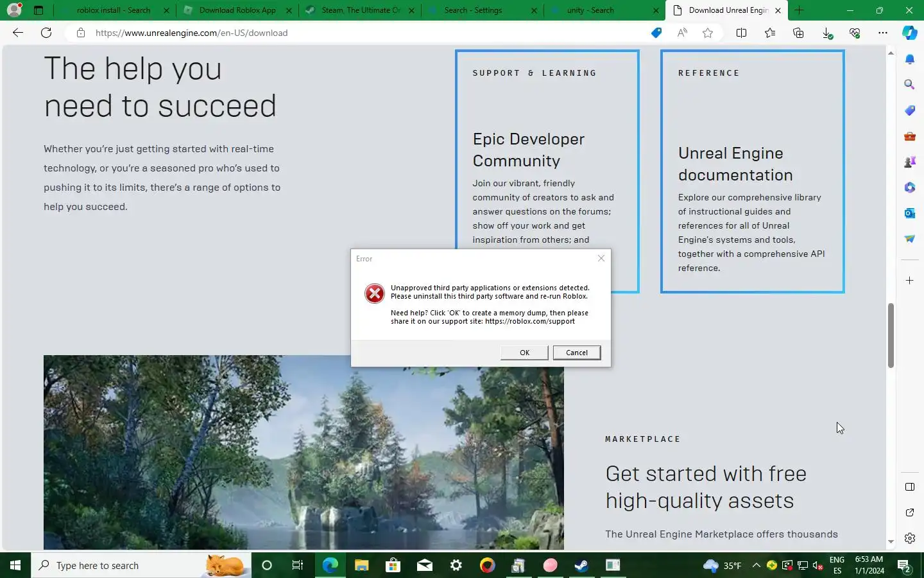
Task: View site information lock icon
Action: tap(81, 33)
